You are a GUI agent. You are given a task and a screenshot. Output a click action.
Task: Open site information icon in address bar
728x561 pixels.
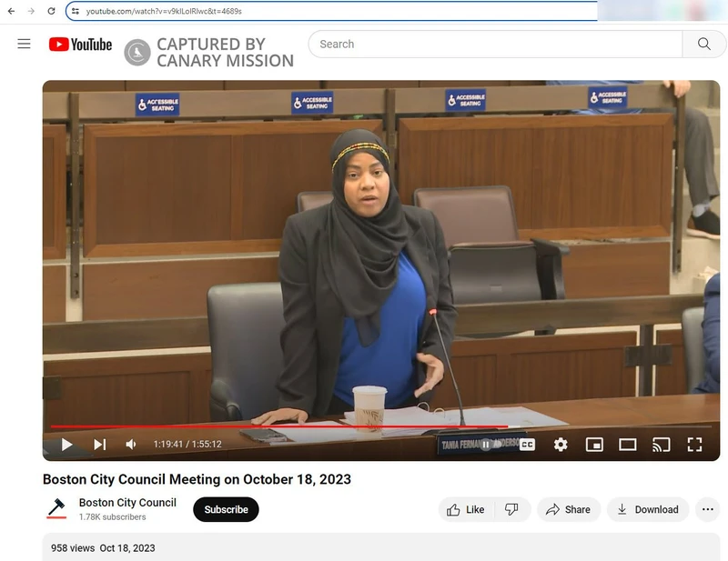tap(76, 11)
